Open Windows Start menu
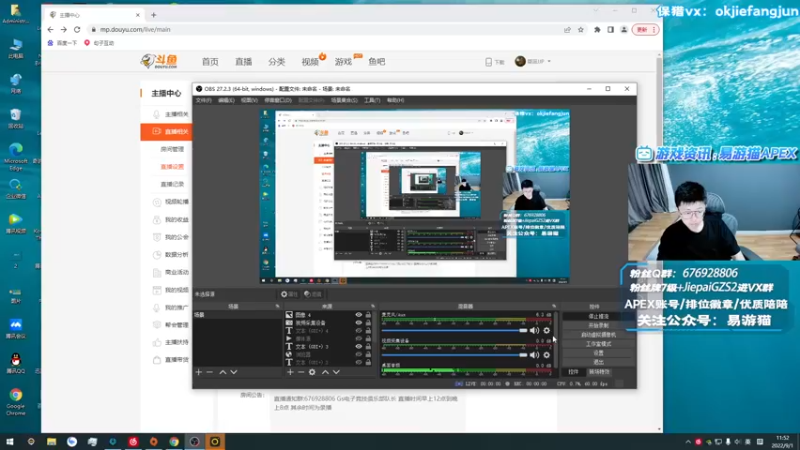Viewport: 800px width, 450px height. pos(10,442)
